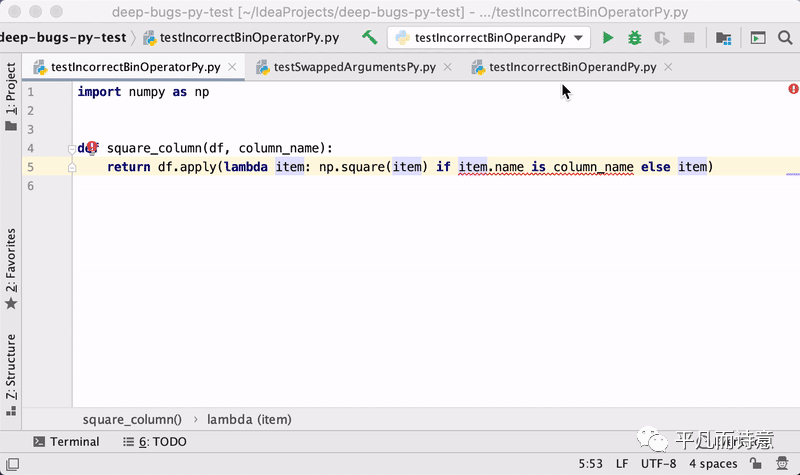Screen dimensions: 800x475
Task: Click the 5:53 cursor position in status bar
Action: click(x=590, y=464)
